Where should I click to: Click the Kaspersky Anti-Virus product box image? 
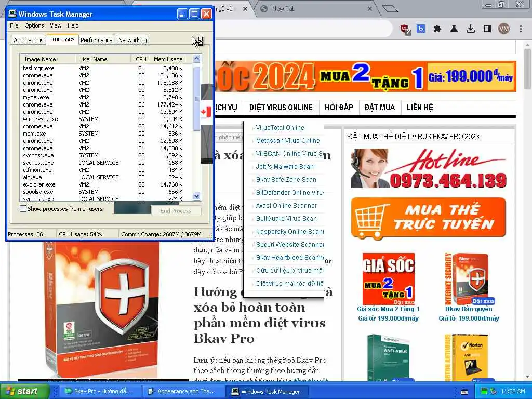[389, 357]
